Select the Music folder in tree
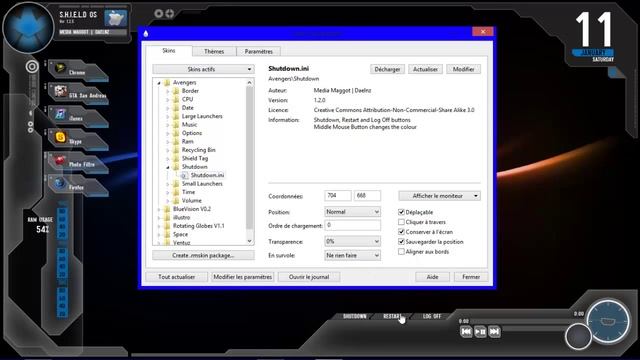The height and width of the screenshot is (360, 640). tap(189, 124)
